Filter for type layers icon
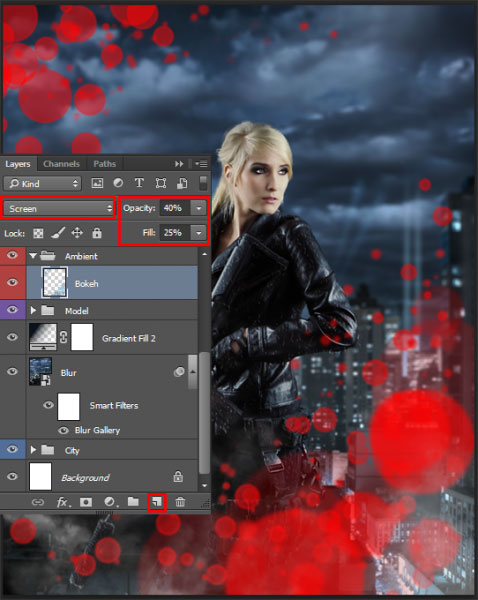Screen dimensions: 478x600 [x=139, y=183]
